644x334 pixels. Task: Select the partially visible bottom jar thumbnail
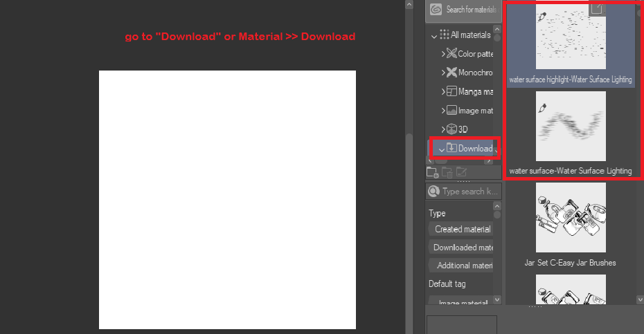tap(571, 289)
